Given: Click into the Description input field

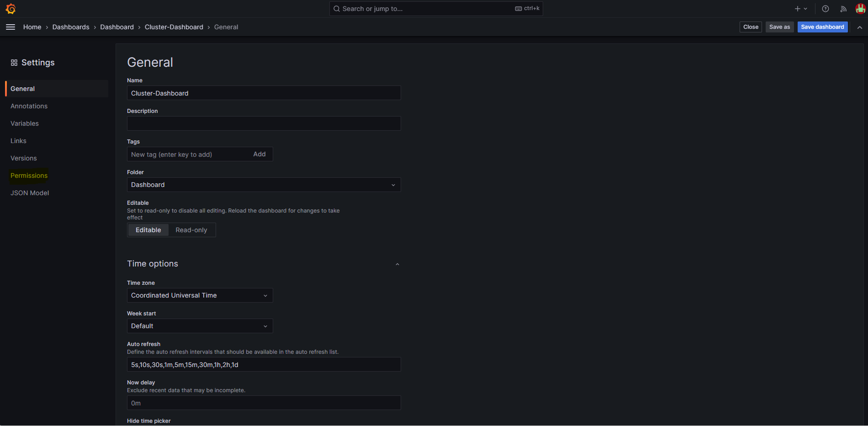Looking at the screenshot, I should point(264,123).
